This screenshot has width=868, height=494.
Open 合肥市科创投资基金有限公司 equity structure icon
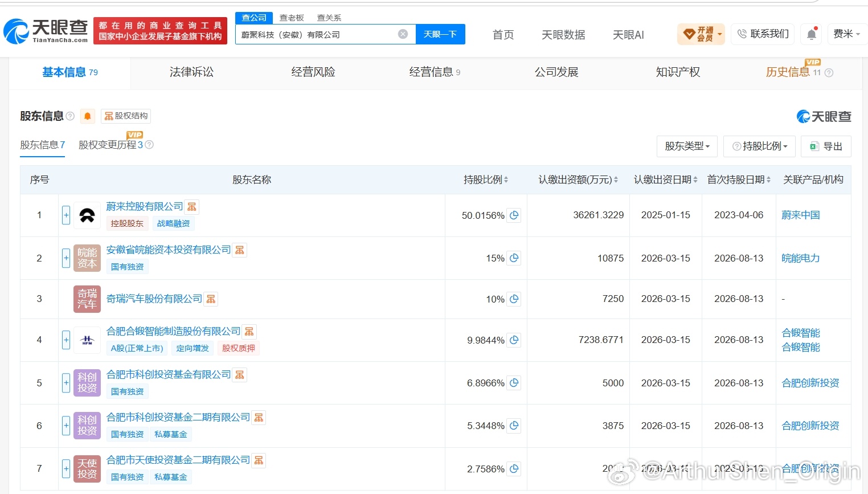tap(240, 375)
